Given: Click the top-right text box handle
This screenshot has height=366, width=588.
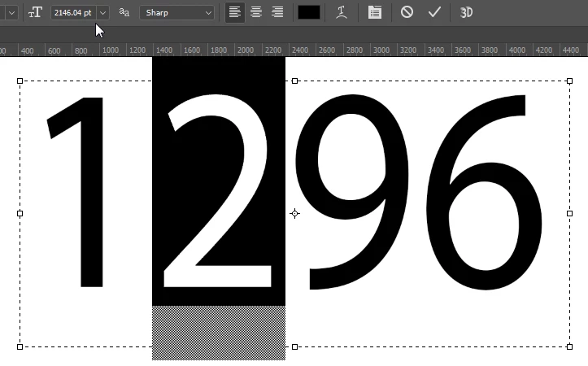Looking at the screenshot, I should pyautogui.click(x=569, y=81).
